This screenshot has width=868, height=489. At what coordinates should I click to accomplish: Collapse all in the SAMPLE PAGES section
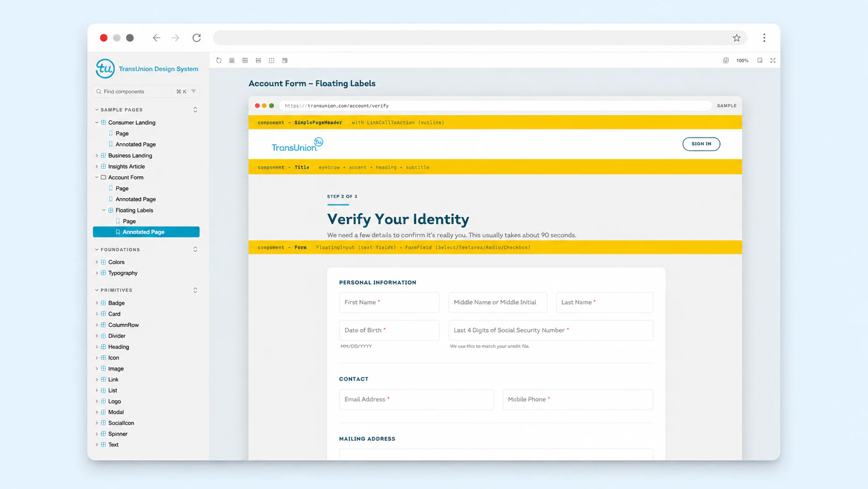195,110
